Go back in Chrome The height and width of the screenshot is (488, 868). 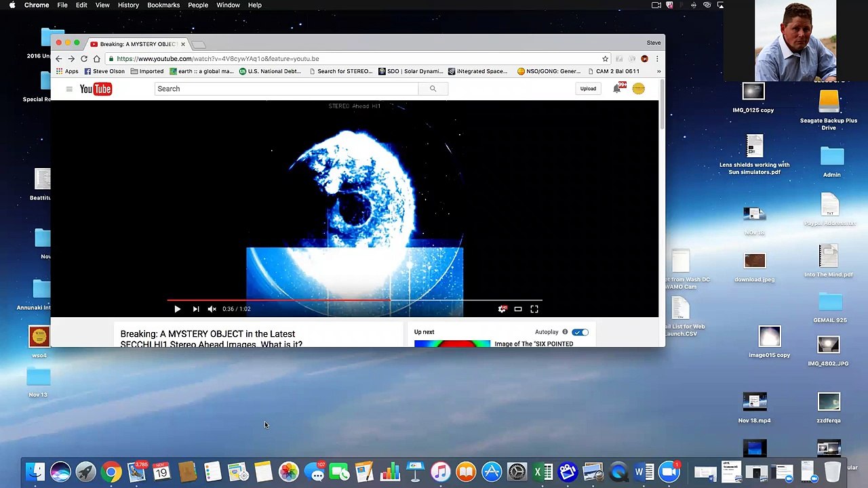[59, 59]
